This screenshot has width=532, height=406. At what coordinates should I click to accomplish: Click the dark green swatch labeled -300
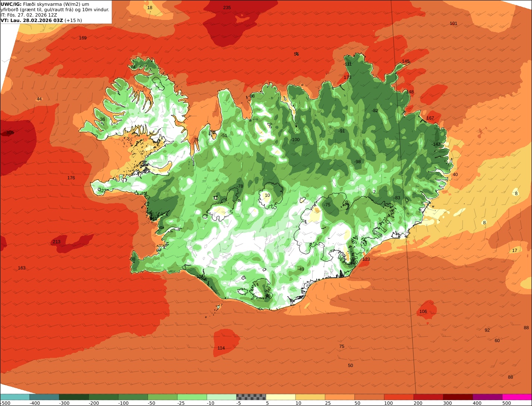click(74, 397)
